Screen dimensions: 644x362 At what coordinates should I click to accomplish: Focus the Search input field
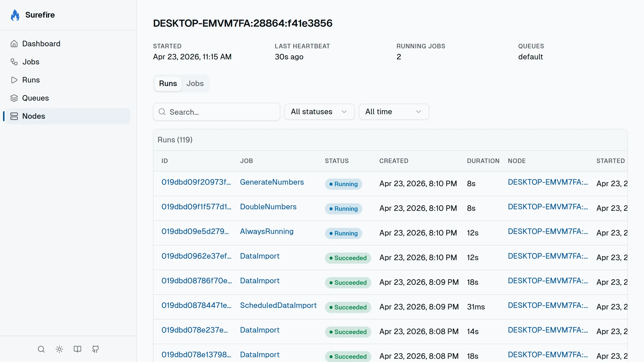pos(217,112)
